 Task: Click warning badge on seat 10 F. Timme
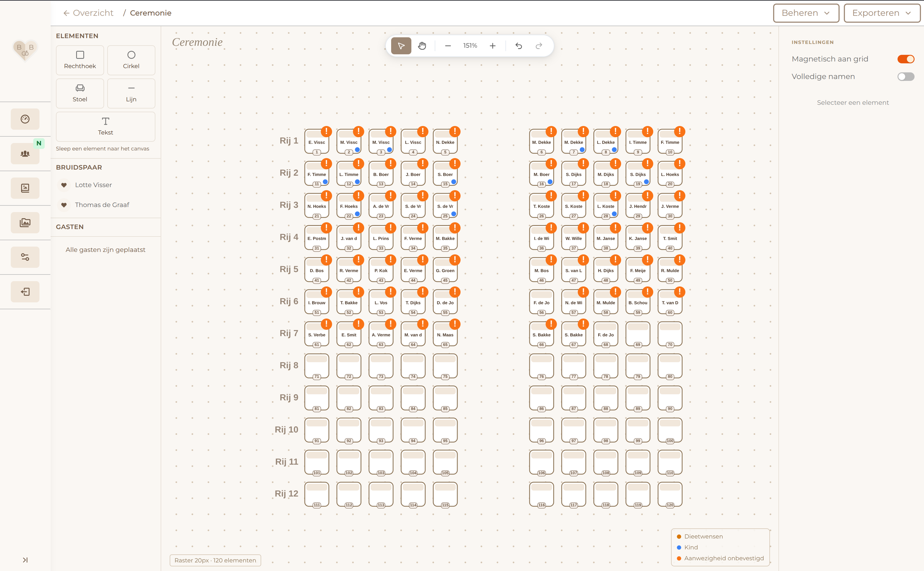coord(680,132)
